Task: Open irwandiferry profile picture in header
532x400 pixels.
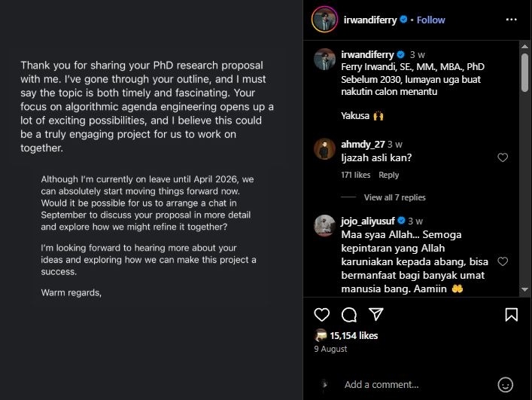Action: click(x=325, y=20)
